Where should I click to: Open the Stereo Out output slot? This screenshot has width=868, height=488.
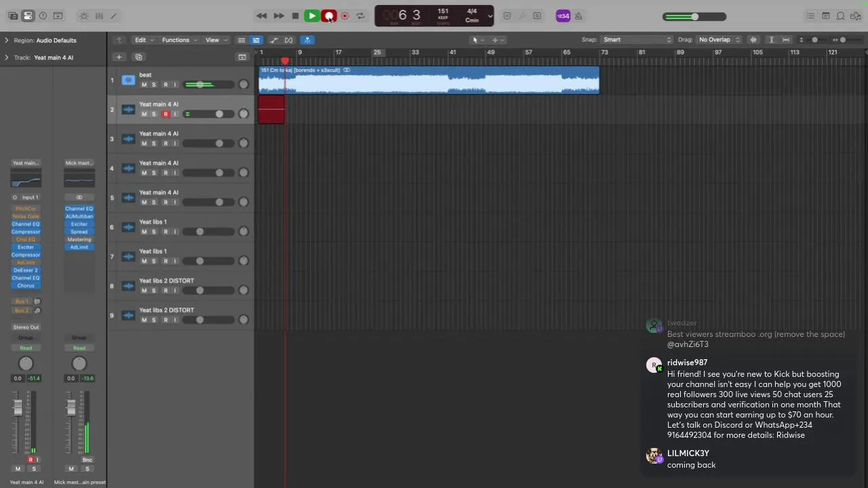pyautogui.click(x=26, y=327)
